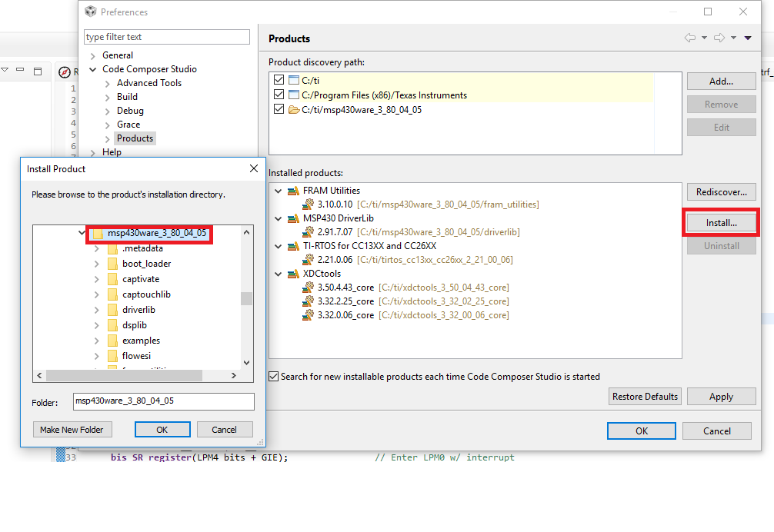Viewport: 774px width, 532px height.
Task: Select the dsplib folder
Action: [135, 325]
